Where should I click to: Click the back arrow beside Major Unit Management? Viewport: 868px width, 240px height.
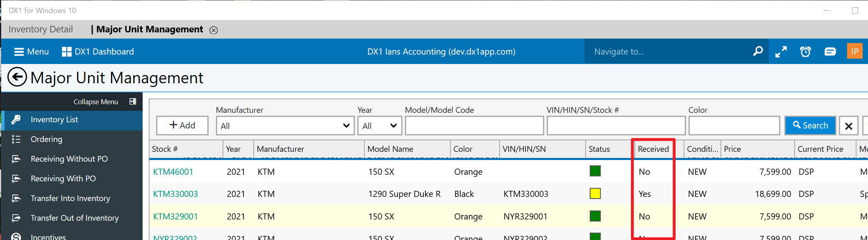17,77
